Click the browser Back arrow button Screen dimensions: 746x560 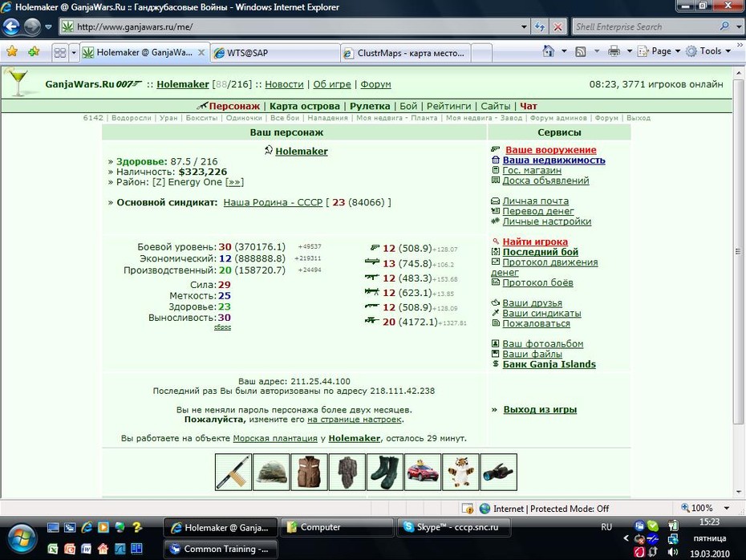point(11,26)
